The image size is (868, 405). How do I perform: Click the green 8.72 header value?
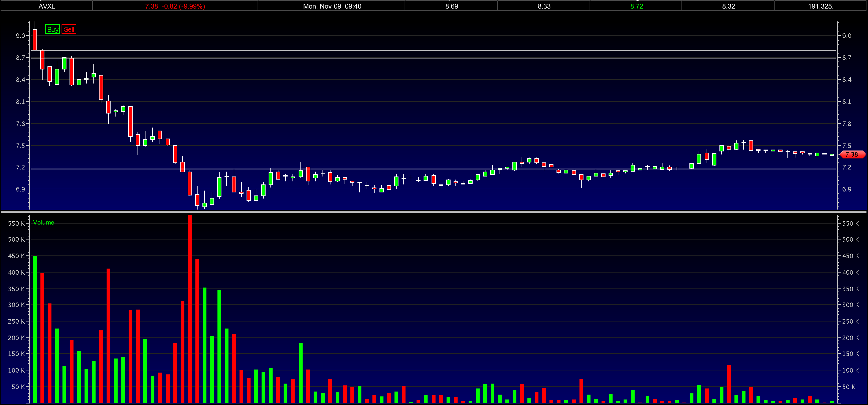click(x=636, y=6)
